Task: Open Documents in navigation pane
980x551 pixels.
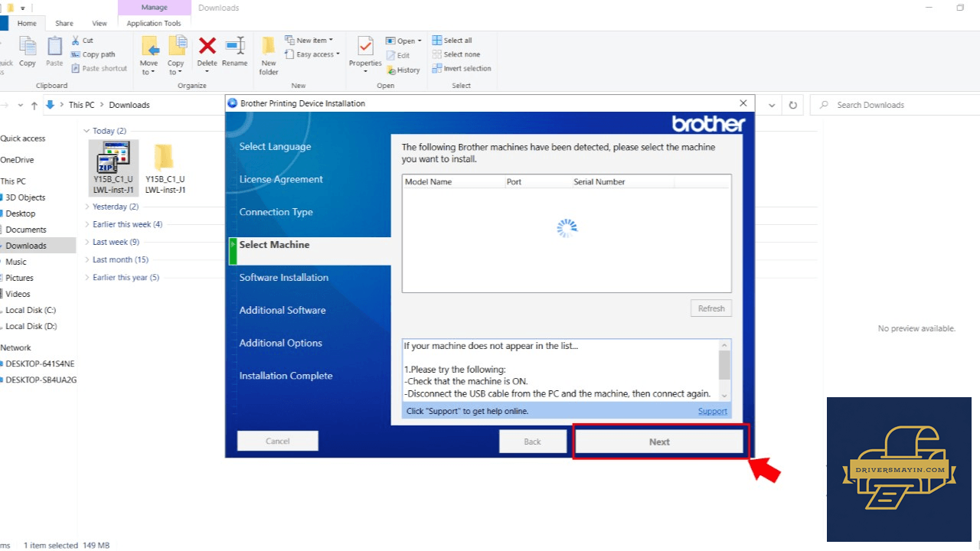Action: pyautogui.click(x=26, y=230)
